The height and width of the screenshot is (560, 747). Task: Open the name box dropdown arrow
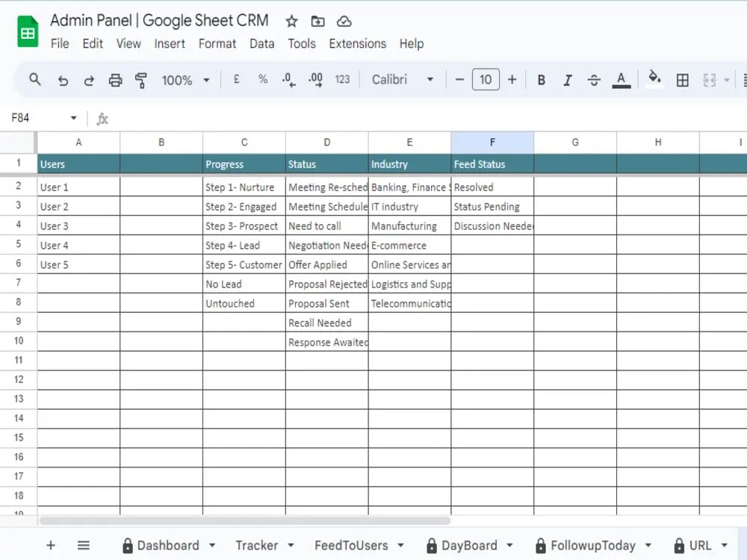(x=73, y=118)
